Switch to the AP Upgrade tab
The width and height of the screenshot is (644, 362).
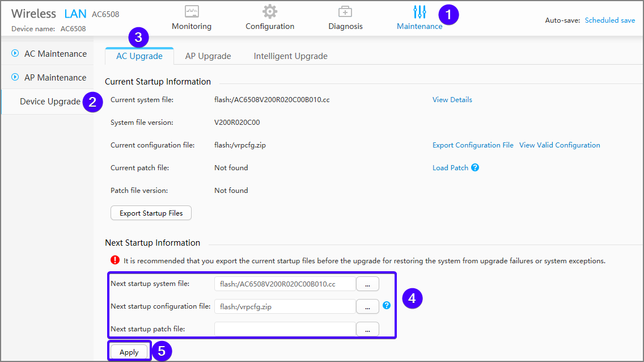coord(208,56)
